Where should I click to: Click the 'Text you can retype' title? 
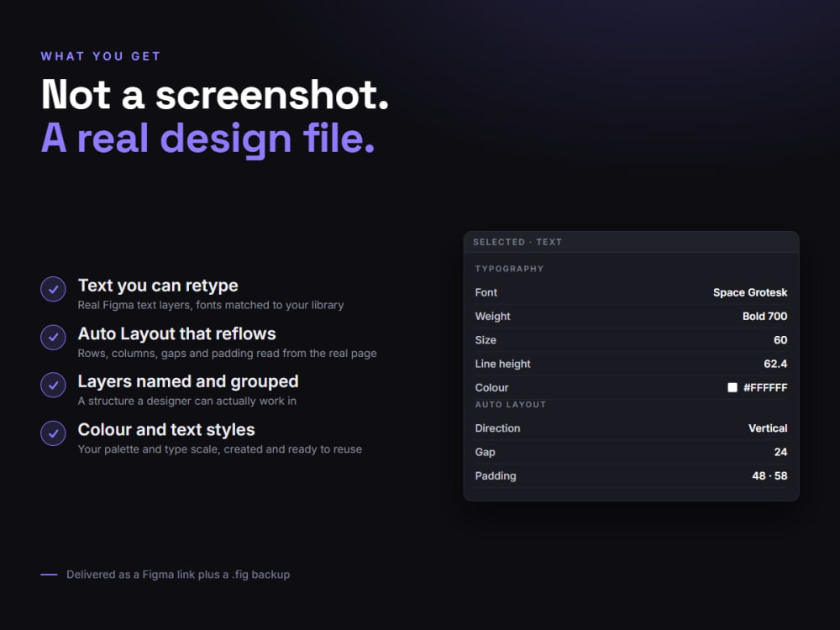click(158, 286)
